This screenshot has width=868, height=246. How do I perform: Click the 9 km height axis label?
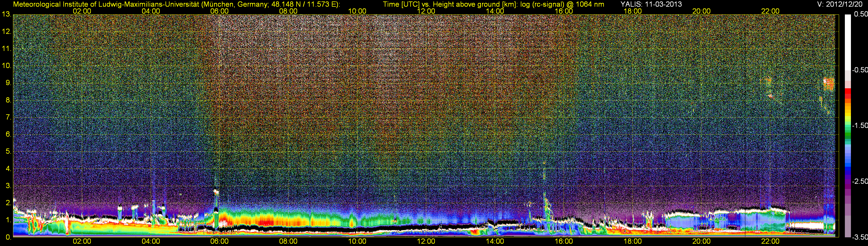click(8, 83)
